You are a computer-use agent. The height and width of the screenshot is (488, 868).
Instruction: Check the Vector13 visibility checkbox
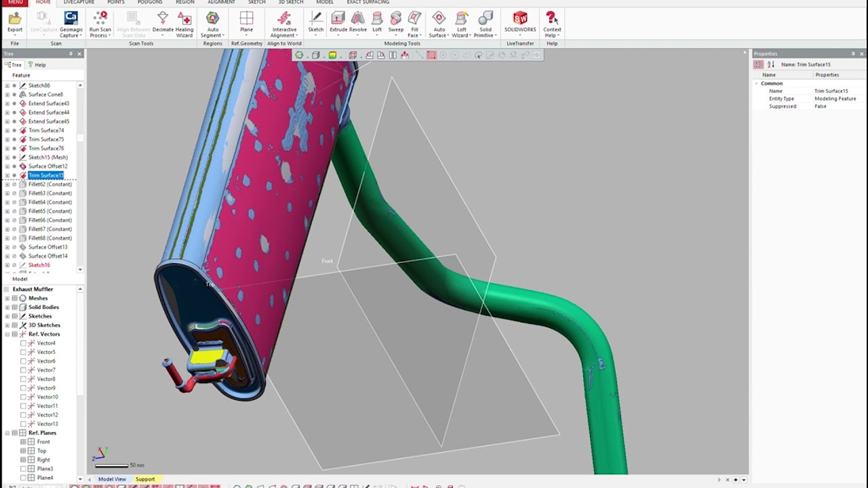click(23, 424)
